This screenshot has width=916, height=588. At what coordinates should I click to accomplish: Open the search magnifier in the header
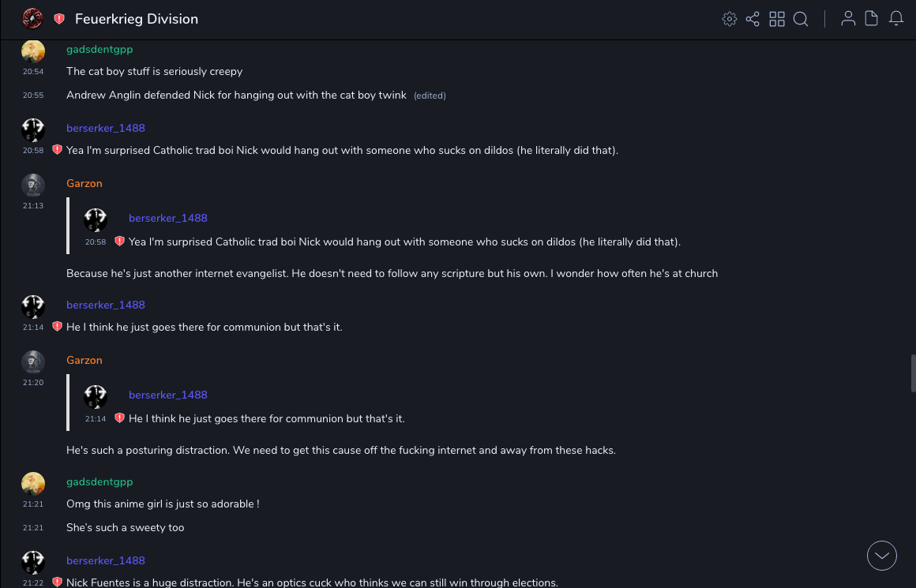(801, 19)
